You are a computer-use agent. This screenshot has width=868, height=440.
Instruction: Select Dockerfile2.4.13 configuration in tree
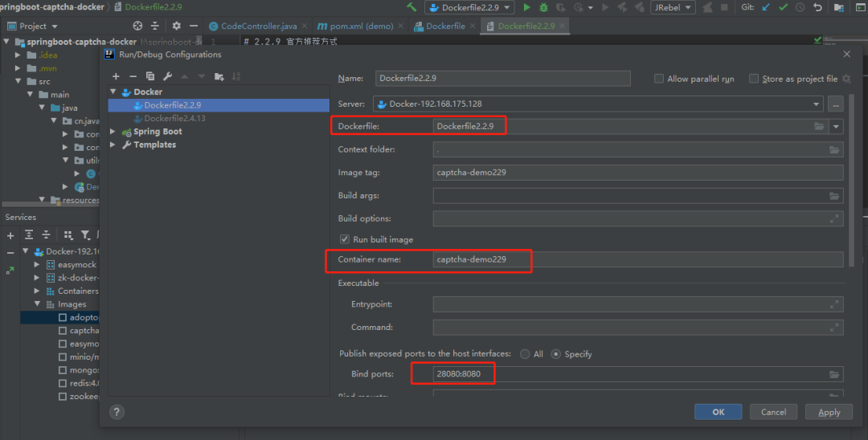pyautogui.click(x=175, y=118)
